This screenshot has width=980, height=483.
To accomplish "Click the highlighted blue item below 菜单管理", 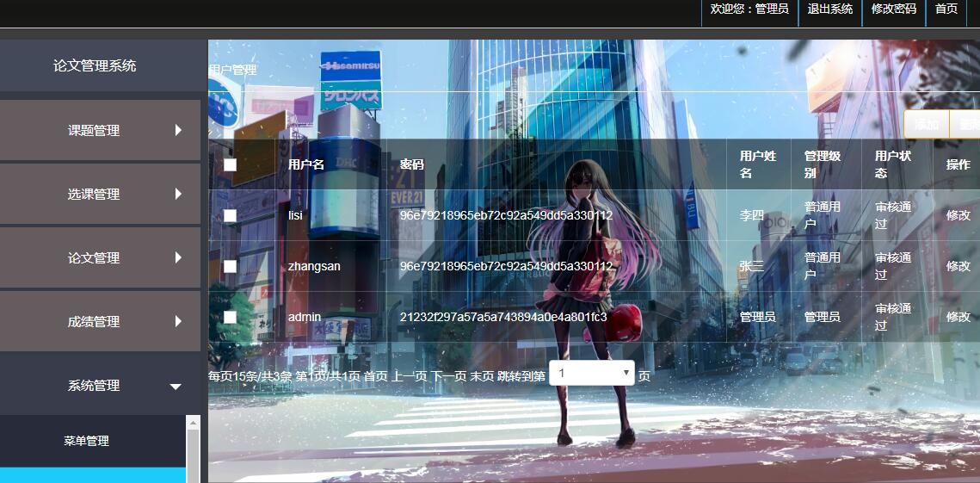I will tap(93, 475).
